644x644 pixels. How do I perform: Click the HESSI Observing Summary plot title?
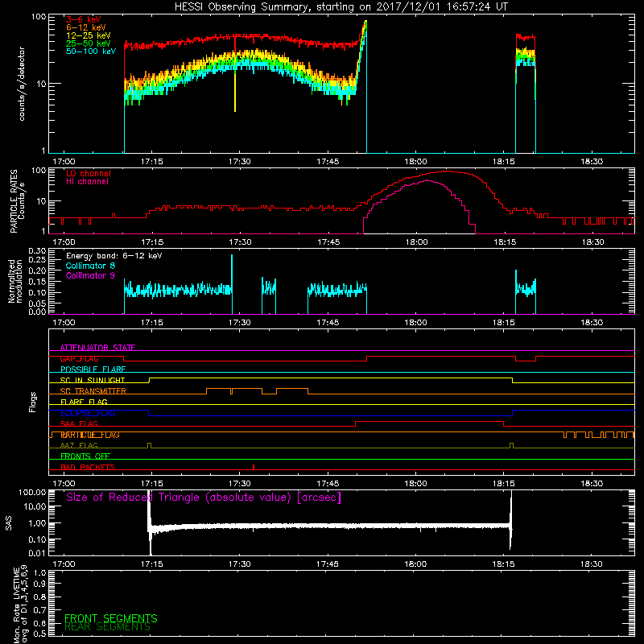[x=341, y=7]
